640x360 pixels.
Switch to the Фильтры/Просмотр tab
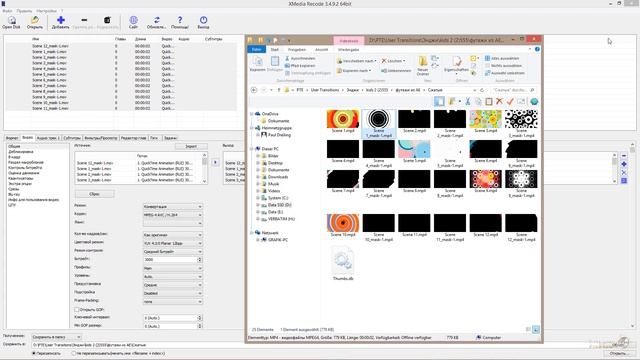point(100,138)
